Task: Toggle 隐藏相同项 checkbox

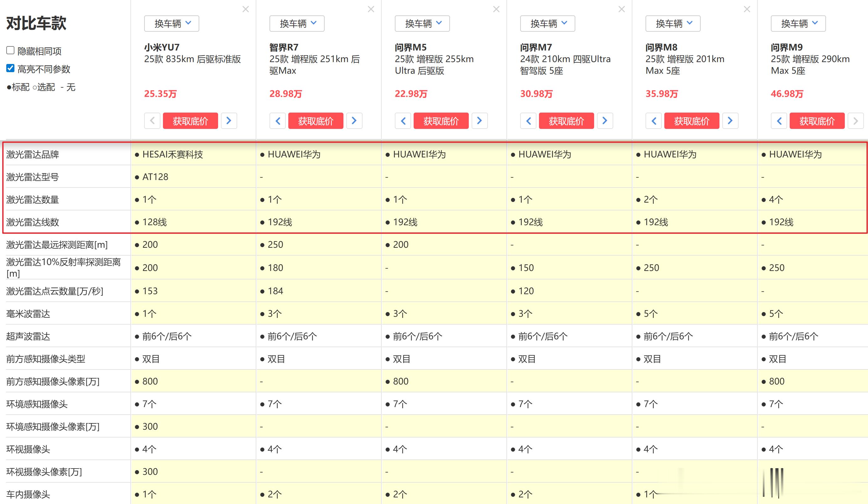Action: [x=10, y=50]
